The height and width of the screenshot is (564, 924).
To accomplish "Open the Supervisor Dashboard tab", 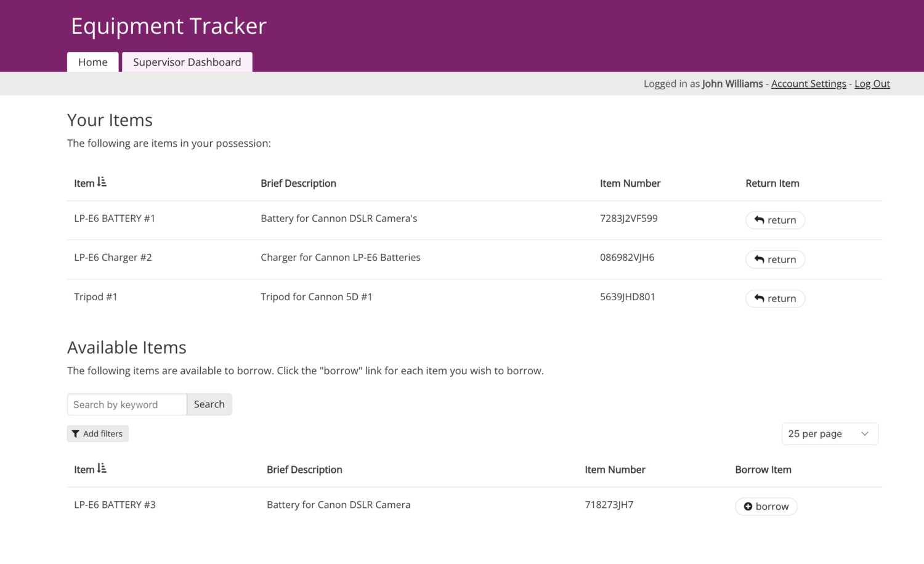I will coord(187,62).
